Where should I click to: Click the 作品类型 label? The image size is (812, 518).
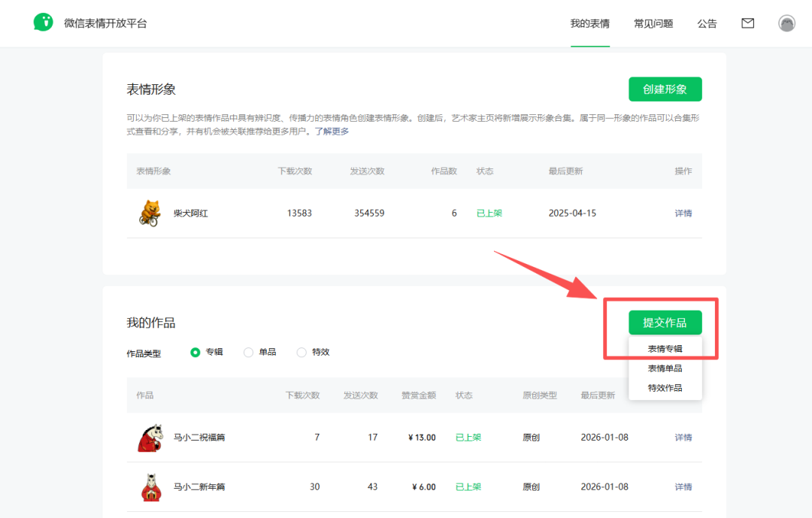point(144,354)
